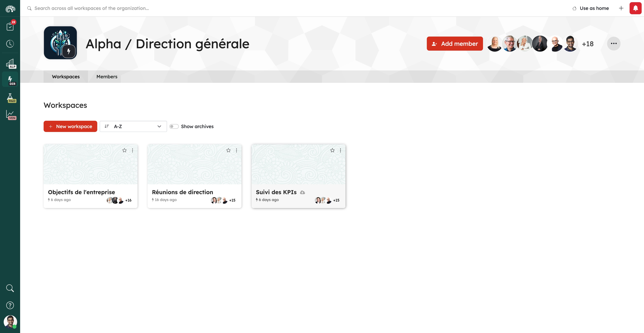Create a New workspace
This screenshot has width=644, height=333.
[70, 126]
